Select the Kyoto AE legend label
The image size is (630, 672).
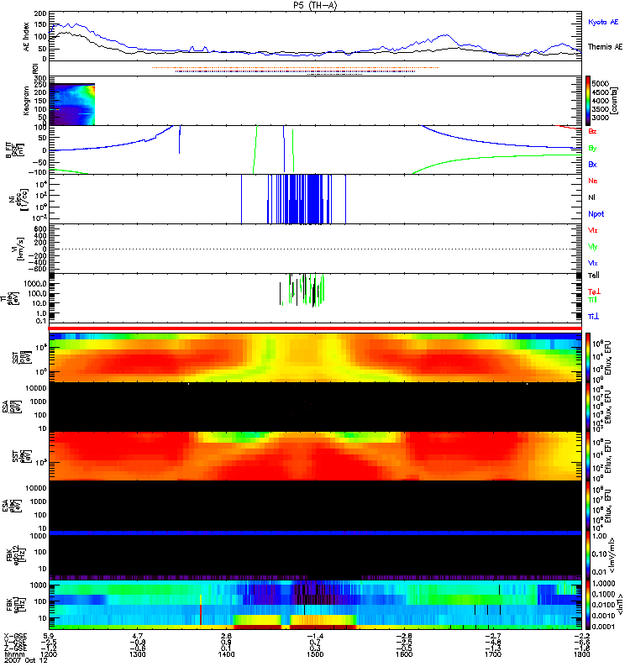point(603,22)
